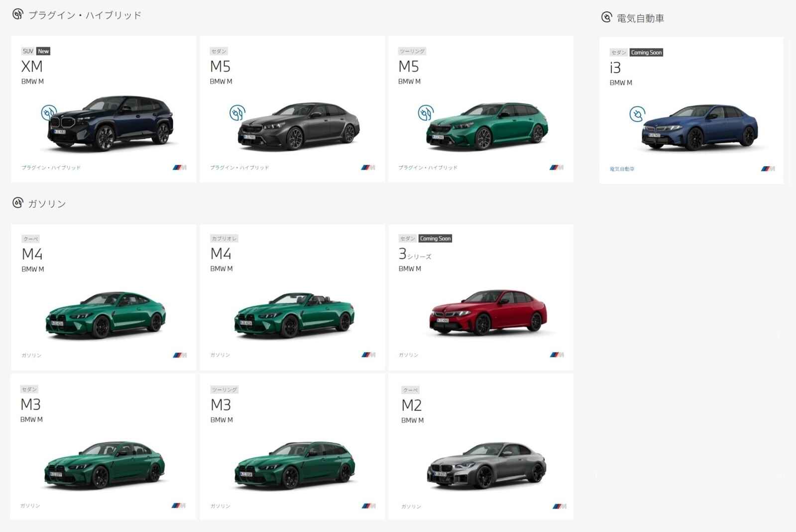Click 電気自動車 label on i3 card
Viewport: 796px width, 532px height.
click(622, 169)
